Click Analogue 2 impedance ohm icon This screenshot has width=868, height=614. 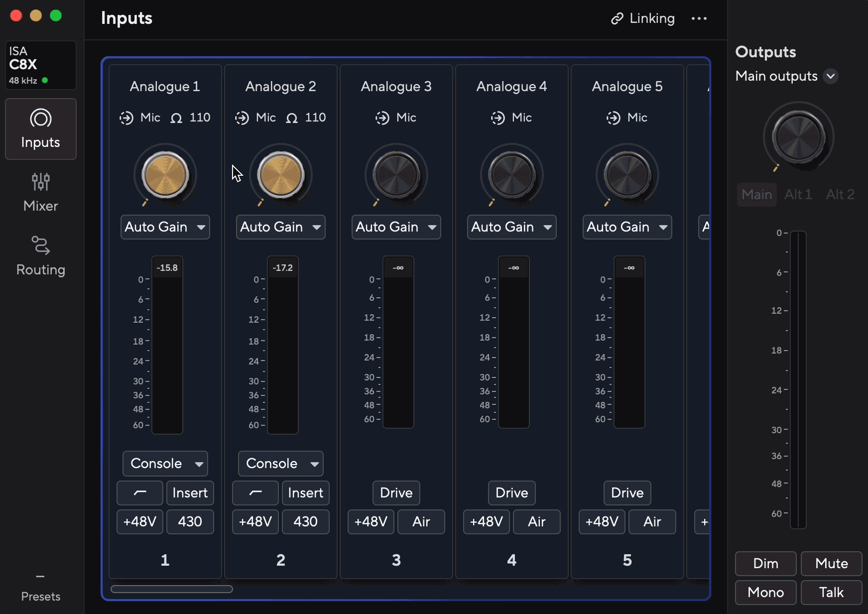click(292, 118)
